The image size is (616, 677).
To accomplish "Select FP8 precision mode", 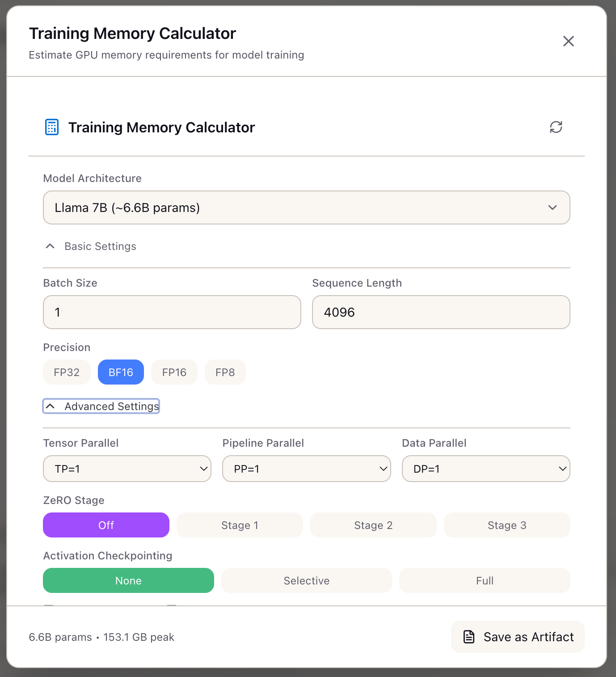I will pos(225,372).
